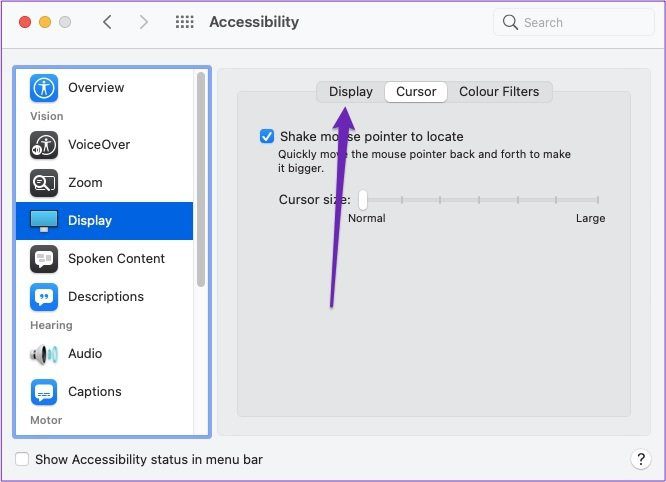Open the Overview accessibility icon
This screenshot has height=482, width=666.
click(44, 88)
